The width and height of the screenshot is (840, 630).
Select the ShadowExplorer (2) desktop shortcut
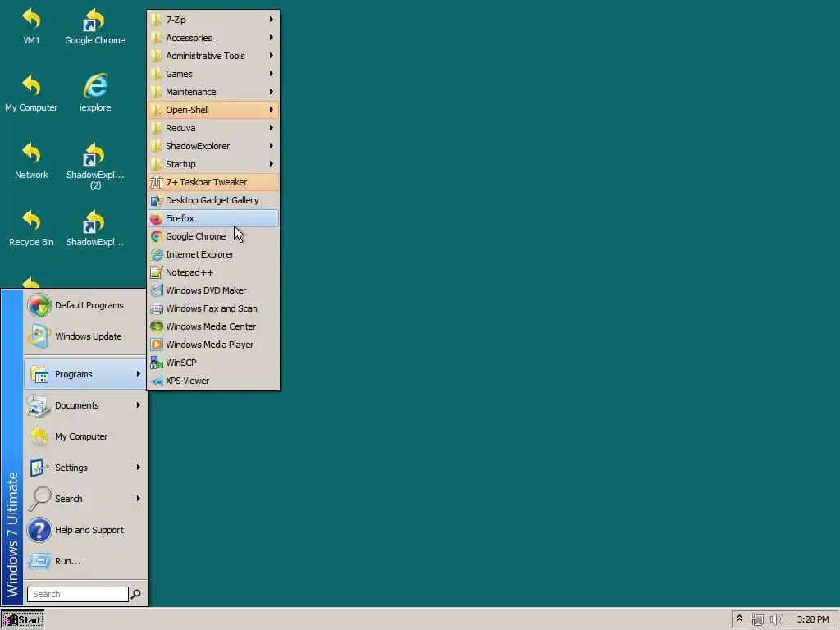point(95,166)
